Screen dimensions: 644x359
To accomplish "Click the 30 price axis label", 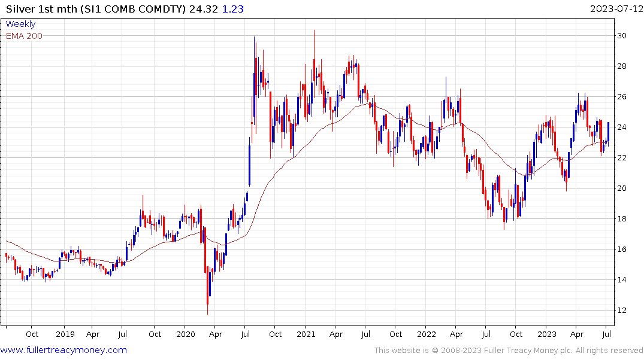I will (x=622, y=36).
